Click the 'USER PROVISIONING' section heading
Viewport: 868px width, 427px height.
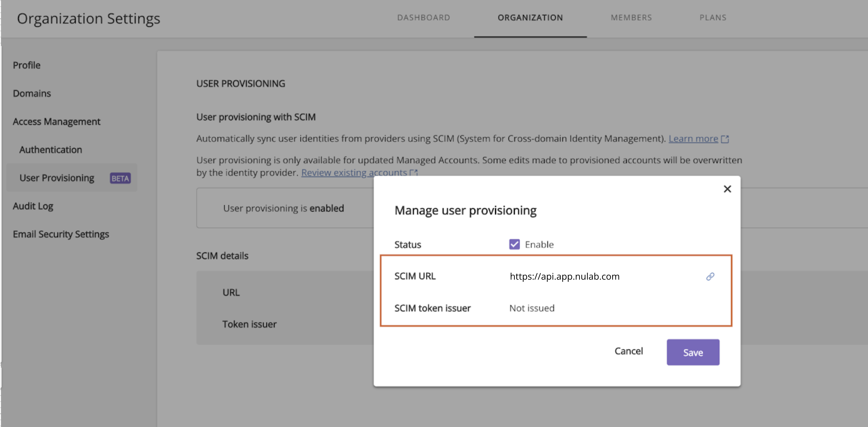coord(241,84)
